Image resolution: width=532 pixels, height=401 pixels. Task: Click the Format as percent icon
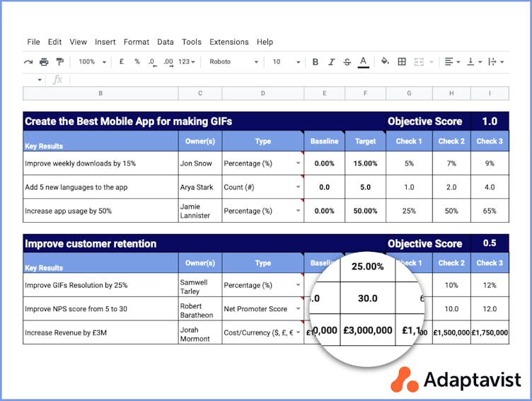click(137, 62)
